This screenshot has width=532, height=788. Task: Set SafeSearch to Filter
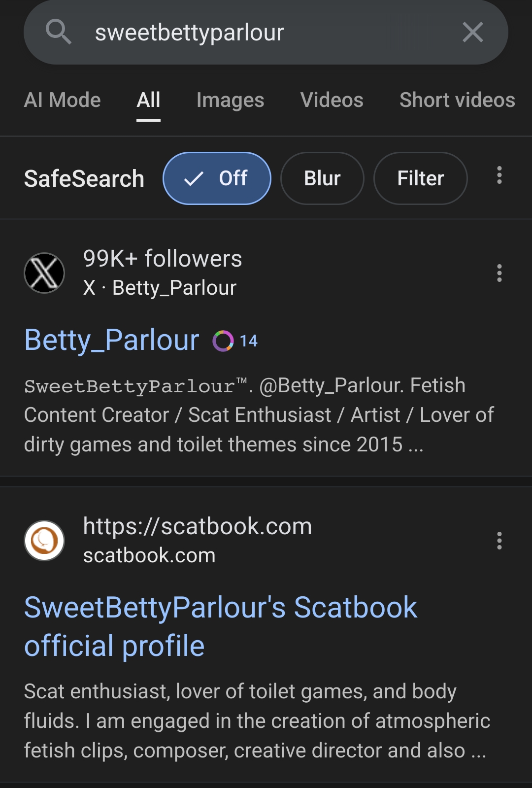point(421,178)
